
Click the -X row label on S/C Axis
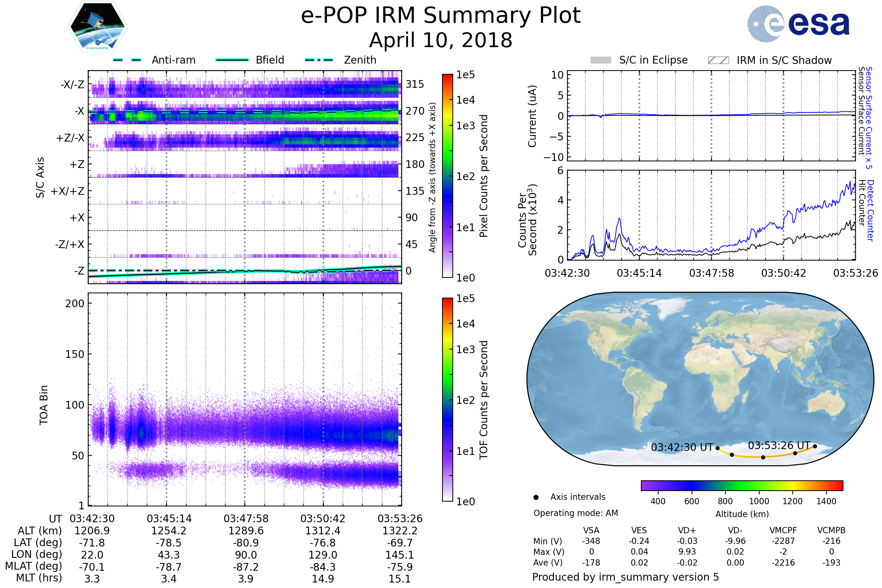coord(79,111)
